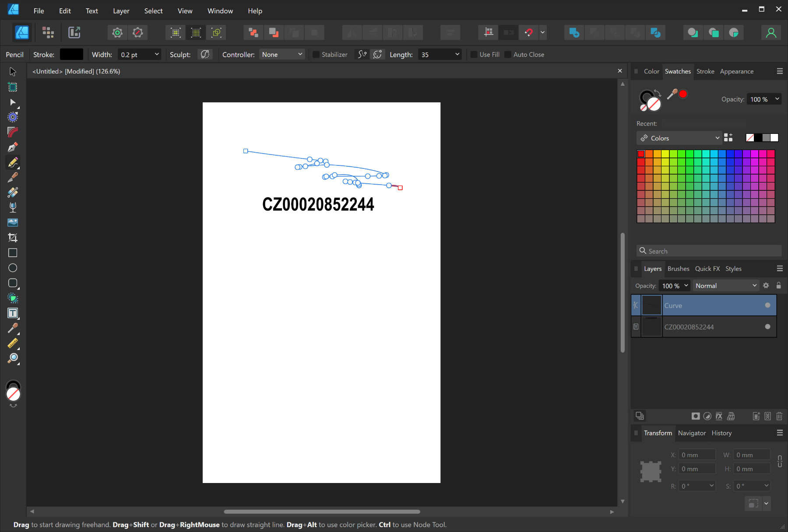The height and width of the screenshot is (532, 788).
Task: Switch to the Brushes tab
Action: point(678,269)
